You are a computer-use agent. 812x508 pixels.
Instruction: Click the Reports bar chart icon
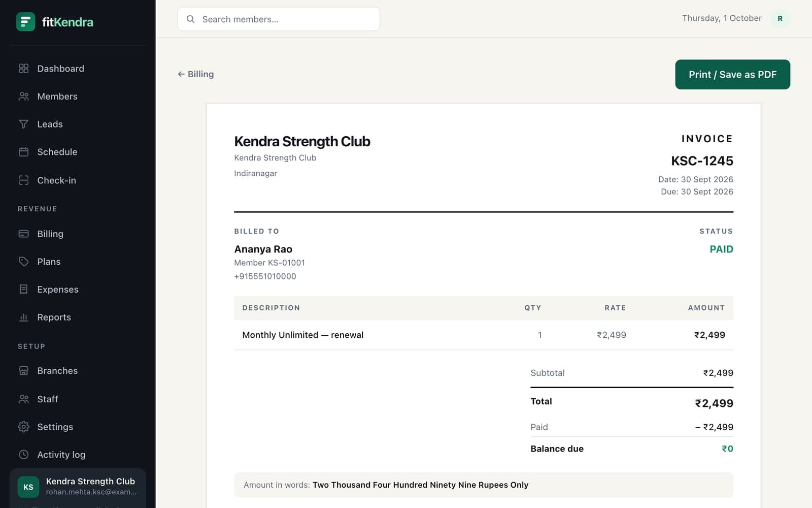click(23, 317)
